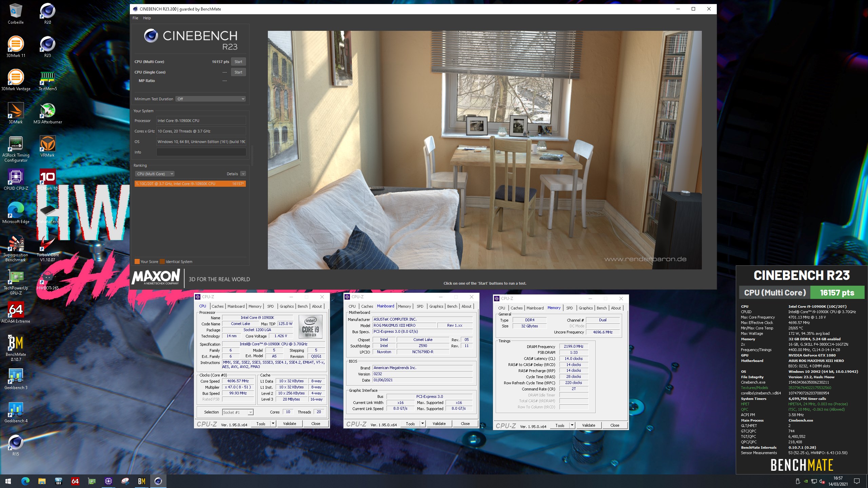The image size is (868, 488).
Task: Click the 16157 pts score in BenchMate panel
Action: pos(837,293)
